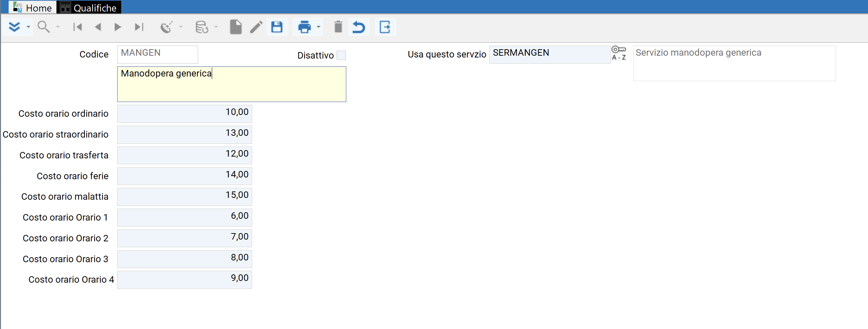This screenshot has width=868, height=329.
Task: Click the exit door icon
Action: pyautogui.click(x=385, y=27)
